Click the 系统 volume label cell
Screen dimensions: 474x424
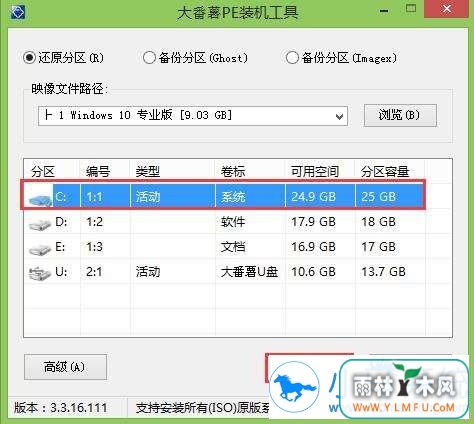pyautogui.click(x=233, y=197)
